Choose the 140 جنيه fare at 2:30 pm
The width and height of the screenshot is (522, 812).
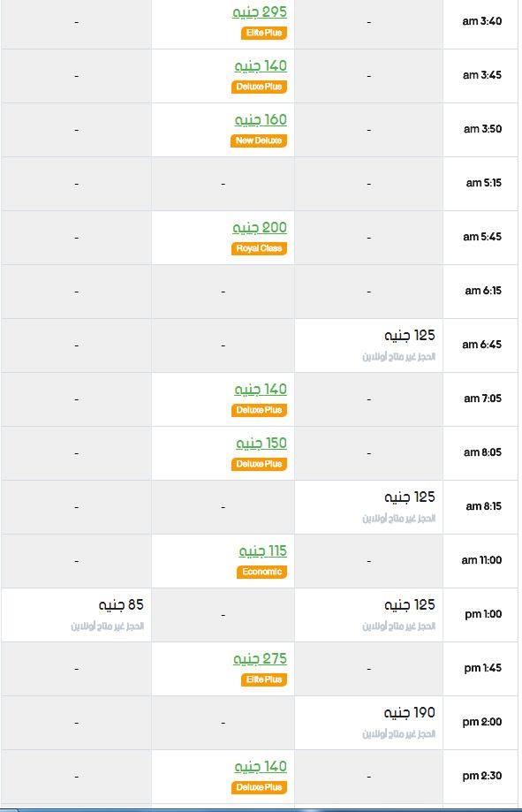tap(261, 766)
